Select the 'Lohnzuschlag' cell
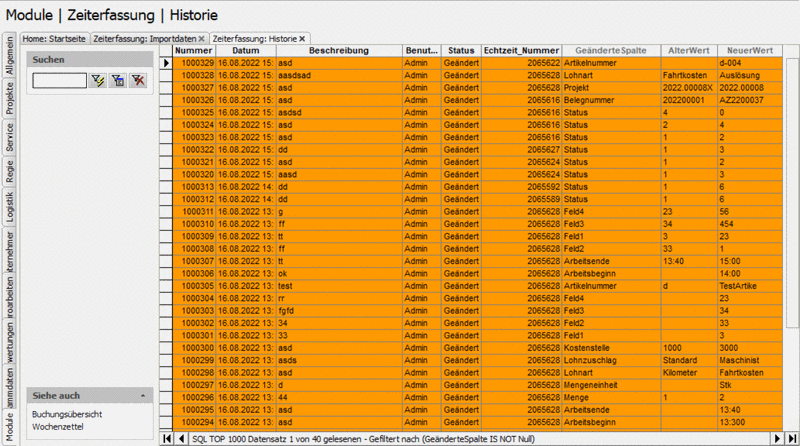This screenshot has height=446, width=800. click(611, 360)
